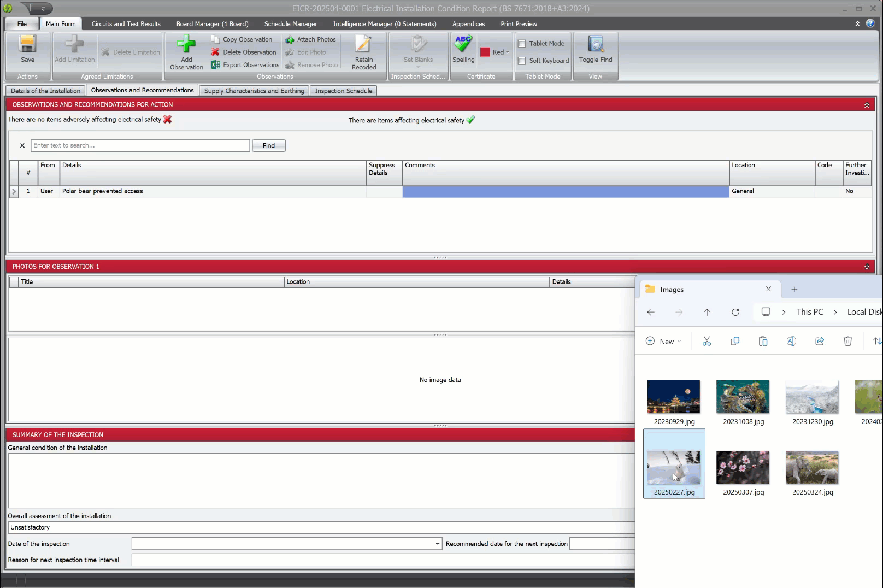Mark 'There are items affecting electrical safety'
Viewport: 883px width, 588px height.
[470, 120]
